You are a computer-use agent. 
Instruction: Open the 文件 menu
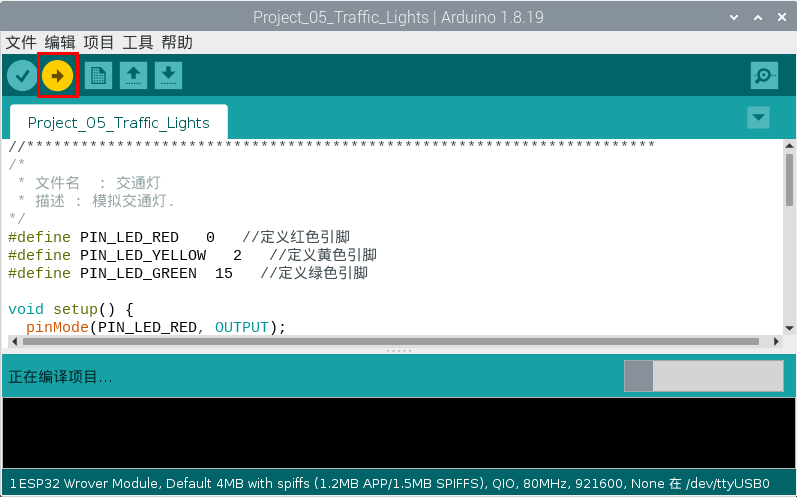point(21,42)
